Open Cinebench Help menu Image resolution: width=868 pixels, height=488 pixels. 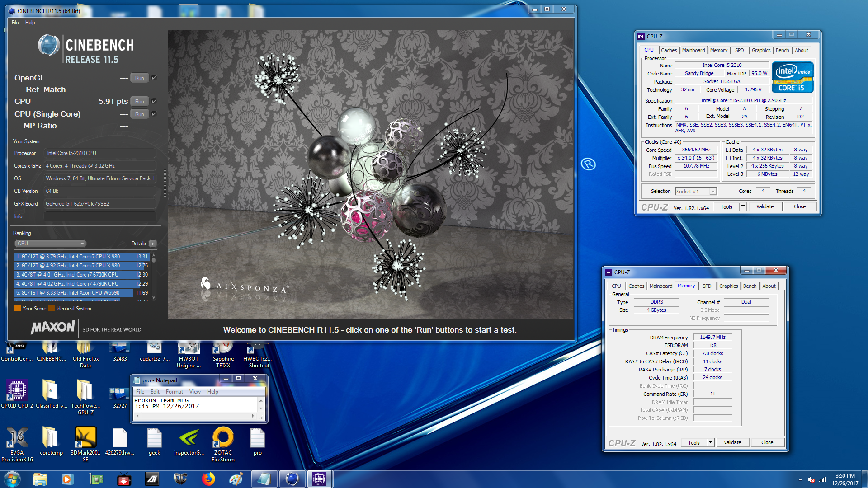point(30,23)
